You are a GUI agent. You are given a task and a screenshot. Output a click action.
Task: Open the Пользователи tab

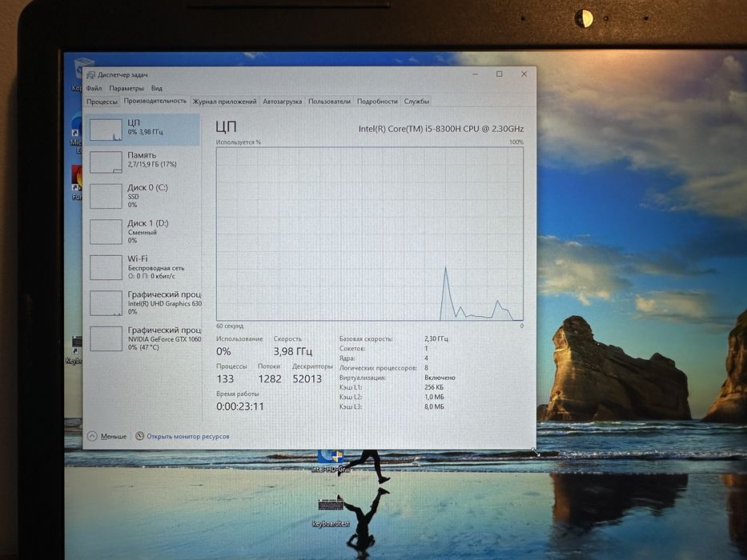tap(329, 102)
